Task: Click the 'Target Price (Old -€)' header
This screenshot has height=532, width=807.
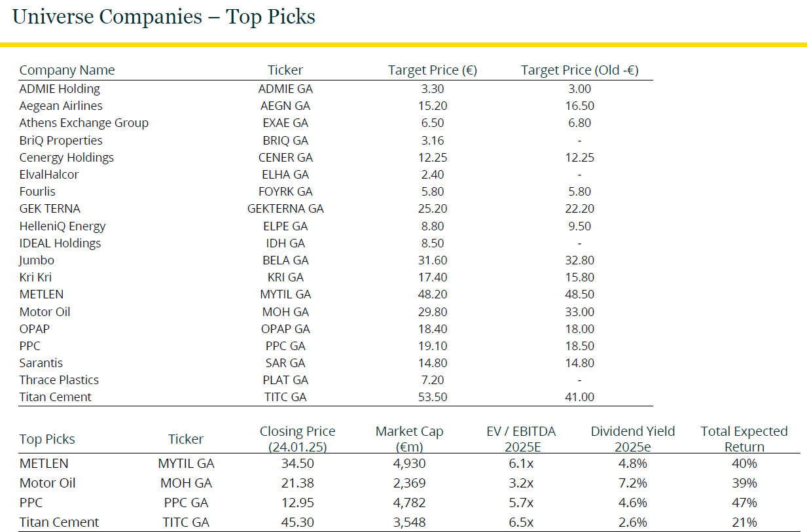Action: click(579, 70)
